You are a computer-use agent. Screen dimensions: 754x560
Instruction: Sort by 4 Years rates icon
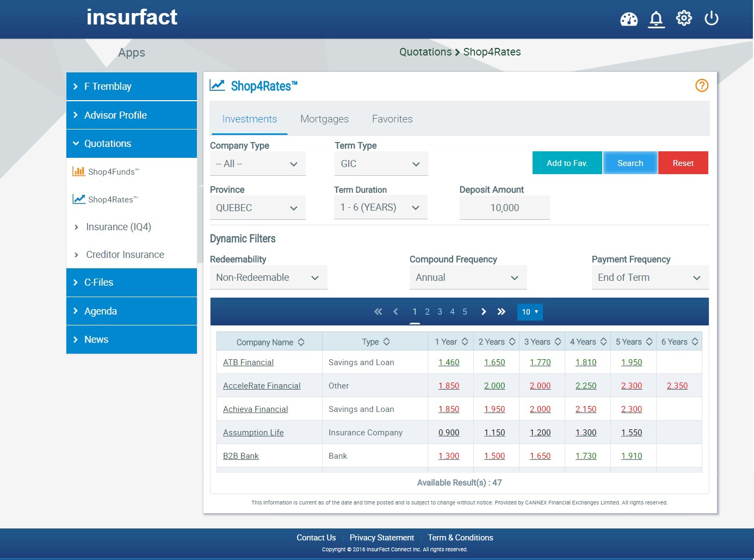(603, 342)
